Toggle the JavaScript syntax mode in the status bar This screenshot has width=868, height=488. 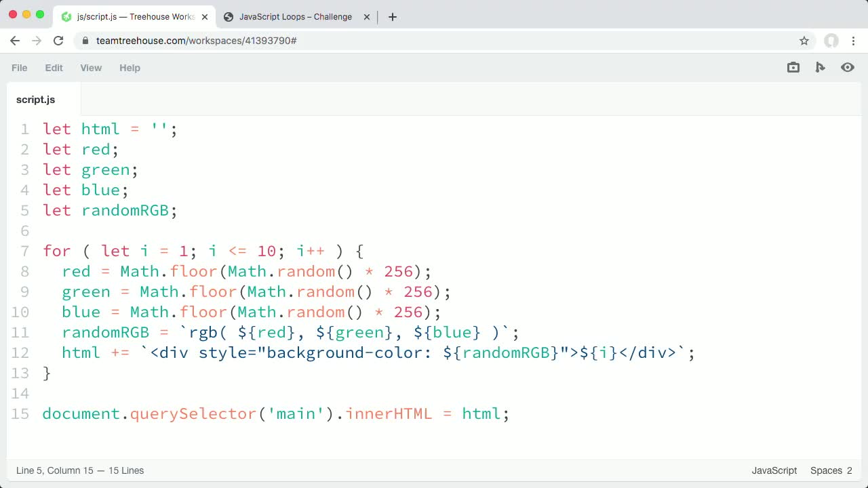774,470
